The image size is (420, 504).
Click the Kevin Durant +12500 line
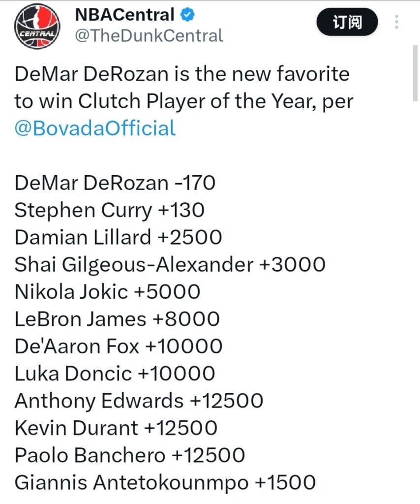(x=116, y=428)
